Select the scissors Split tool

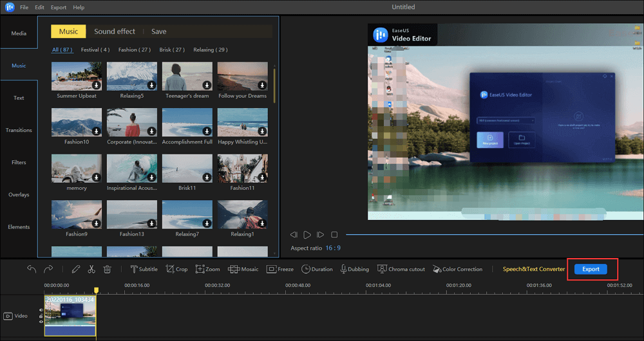(x=91, y=269)
